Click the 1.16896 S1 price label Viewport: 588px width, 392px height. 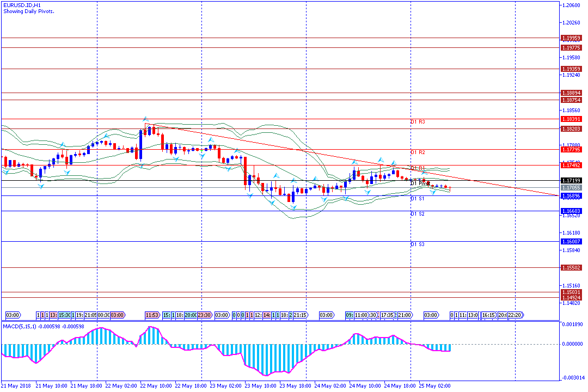pyautogui.click(x=571, y=196)
